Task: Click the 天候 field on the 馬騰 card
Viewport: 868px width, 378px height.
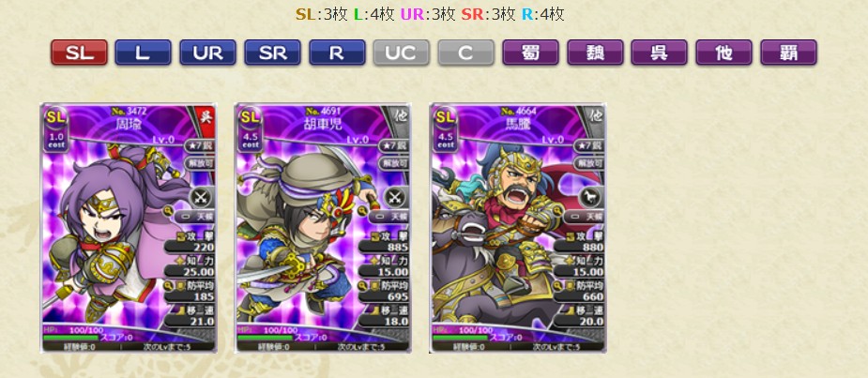Action: pyautogui.click(x=585, y=216)
